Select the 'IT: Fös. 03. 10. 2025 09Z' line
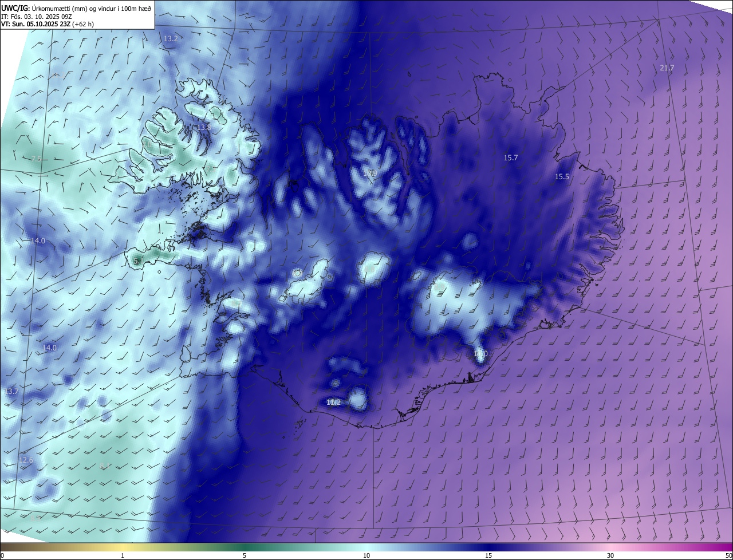733x560 pixels. [36, 16]
